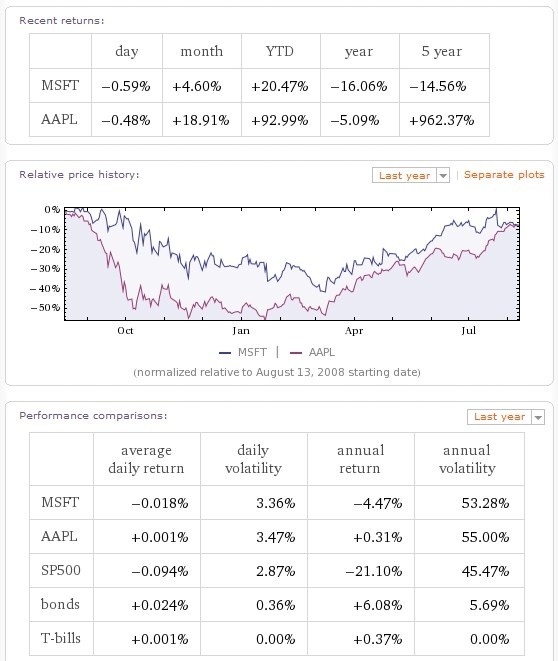This screenshot has height=661, width=558.
Task: Click the price history dropdown arrow button
Action: tap(443, 175)
